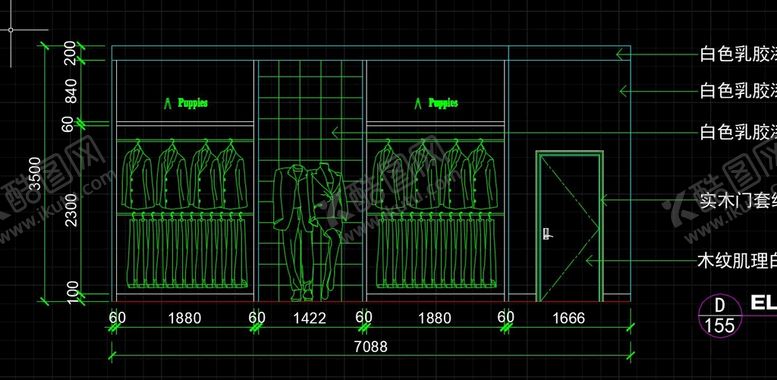
Task: Select the topmost 白色乳胶 leader annotation
Action: 738,54
